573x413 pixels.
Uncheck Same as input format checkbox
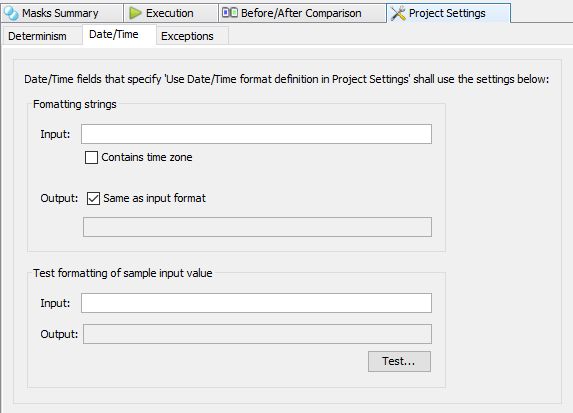[93, 198]
